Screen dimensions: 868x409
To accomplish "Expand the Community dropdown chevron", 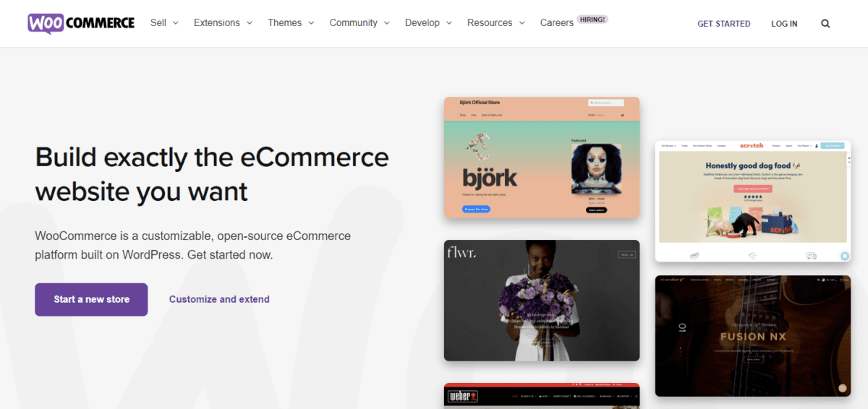I will point(386,23).
